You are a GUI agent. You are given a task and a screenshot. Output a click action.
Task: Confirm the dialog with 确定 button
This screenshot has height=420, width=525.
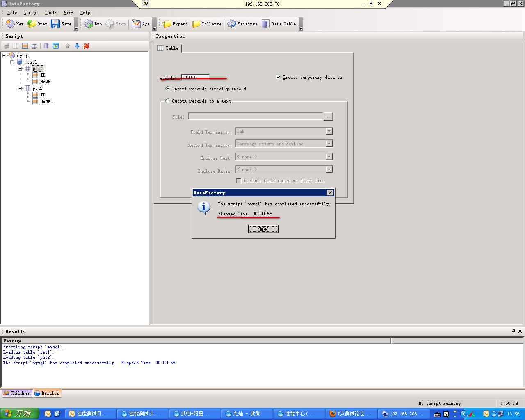(263, 229)
